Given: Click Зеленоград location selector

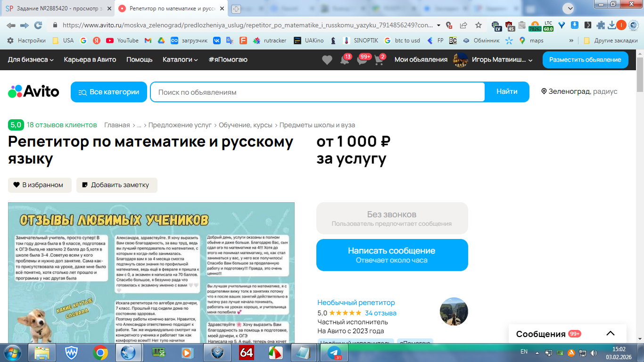Looking at the screenshot, I should pos(579,92).
